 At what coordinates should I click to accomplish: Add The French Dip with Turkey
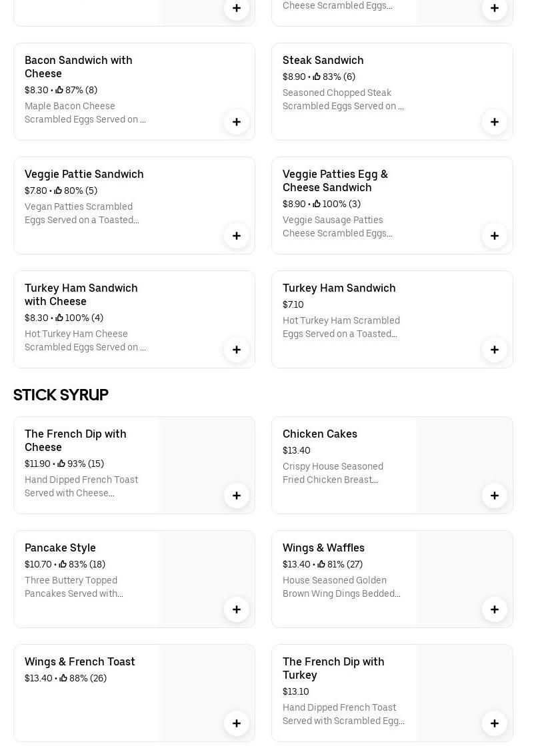pos(495,723)
